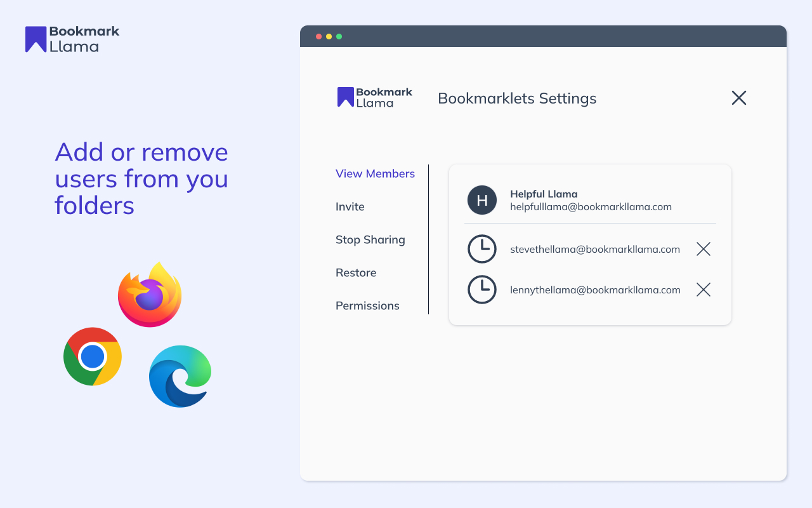Click the pending clock icon beside stevethellama
Image resolution: width=812 pixels, height=508 pixels.
482,249
